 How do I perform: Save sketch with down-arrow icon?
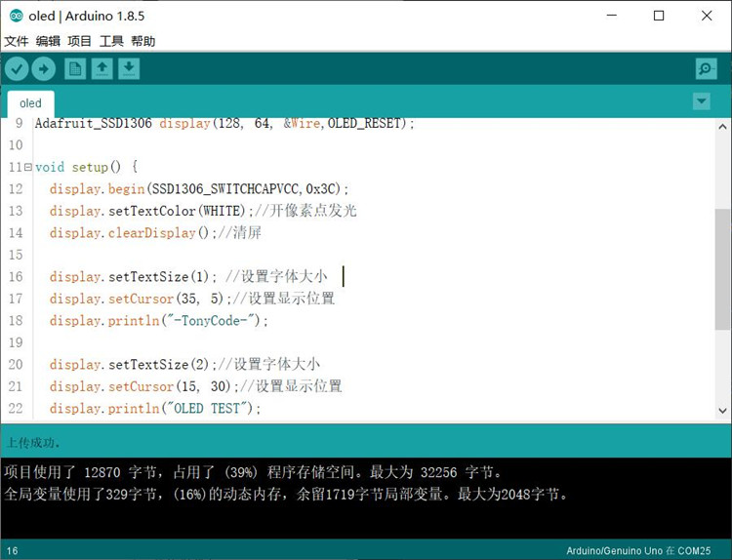(129, 69)
